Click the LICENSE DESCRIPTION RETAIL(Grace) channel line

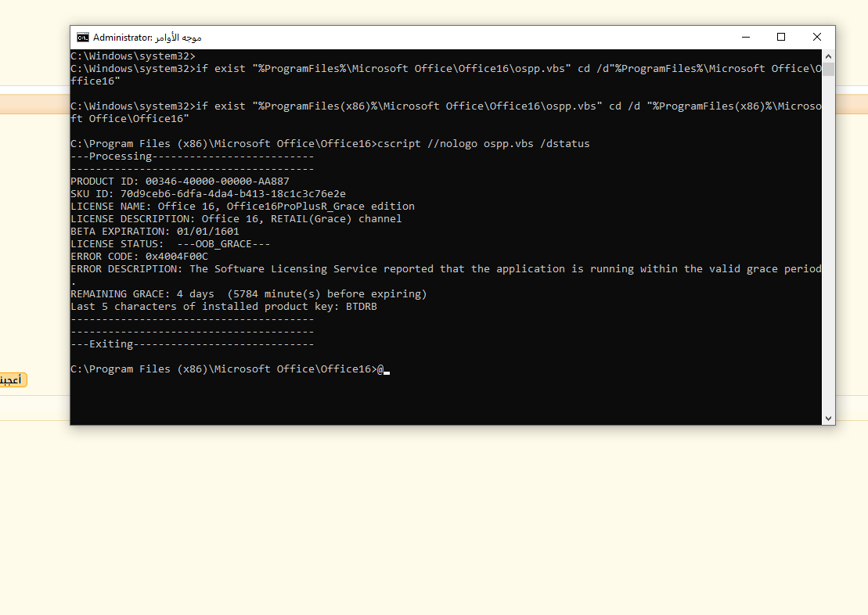pyautogui.click(x=236, y=218)
